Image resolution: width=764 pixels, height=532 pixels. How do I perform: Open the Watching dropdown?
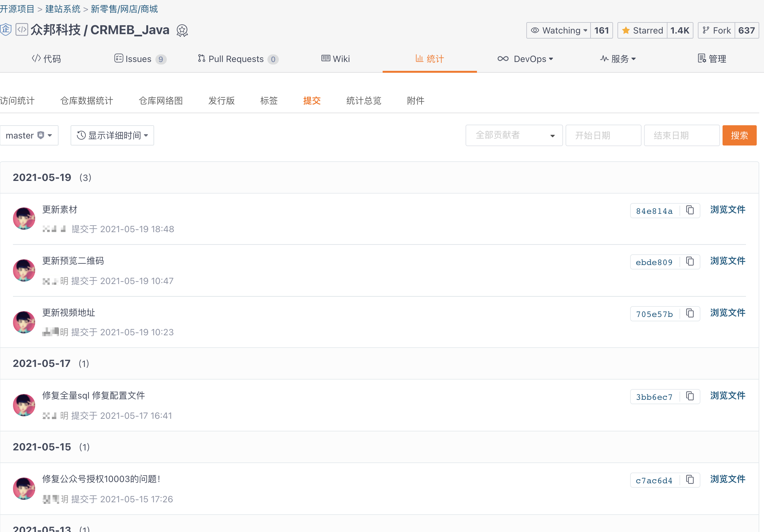pyautogui.click(x=559, y=31)
